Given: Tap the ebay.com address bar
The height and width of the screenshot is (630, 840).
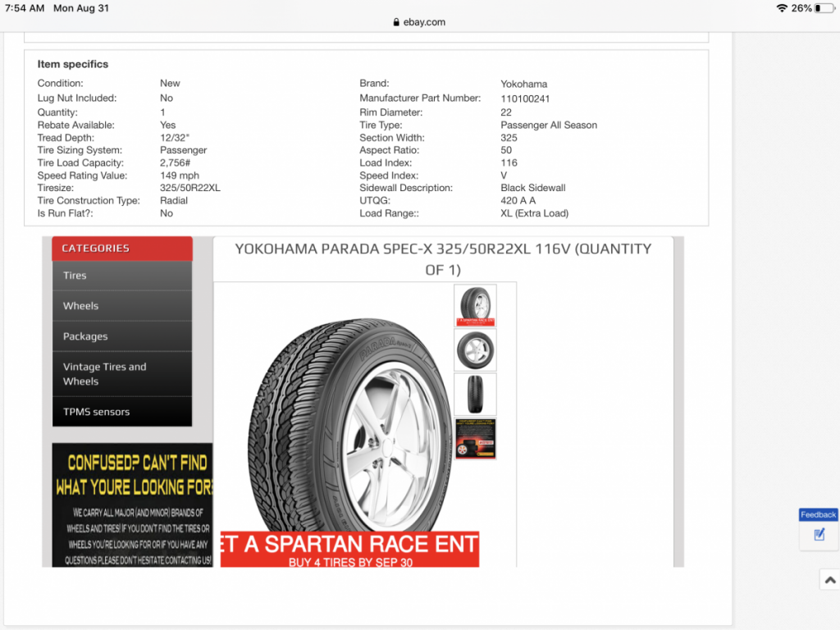Looking at the screenshot, I should 419,22.
